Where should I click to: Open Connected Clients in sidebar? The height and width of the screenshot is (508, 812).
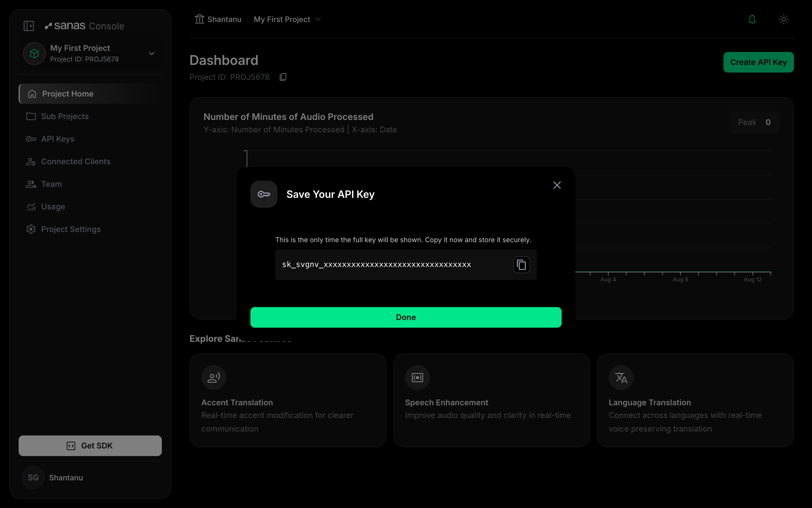pos(90,161)
